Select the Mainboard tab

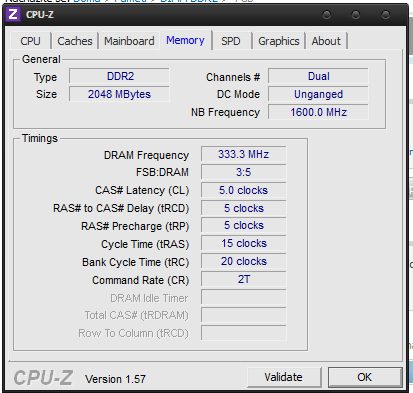pos(129,41)
